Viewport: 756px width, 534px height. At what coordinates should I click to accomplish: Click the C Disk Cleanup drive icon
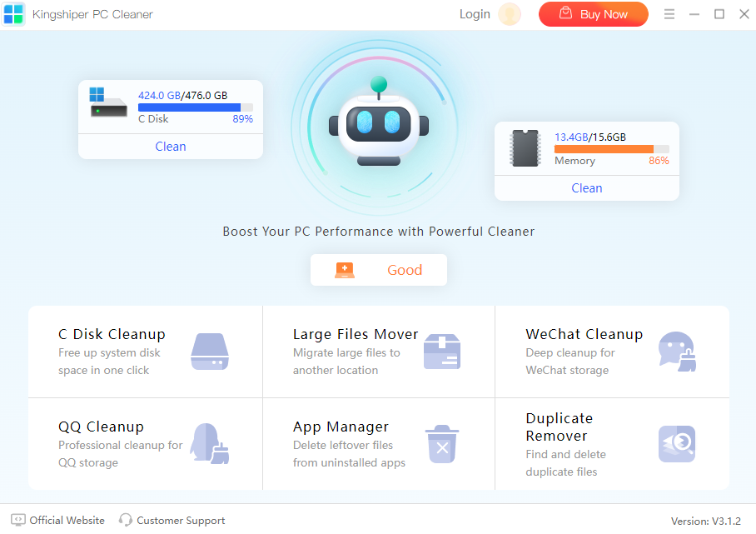(x=209, y=352)
